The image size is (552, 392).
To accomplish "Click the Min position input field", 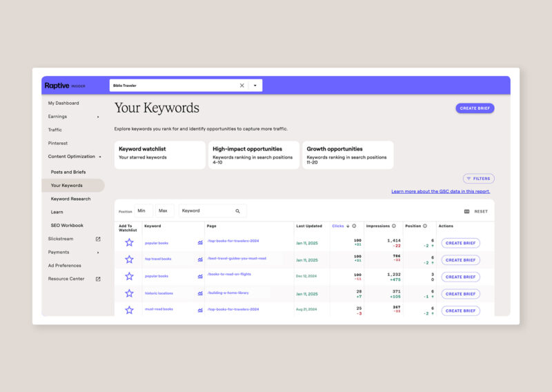I will (143, 211).
